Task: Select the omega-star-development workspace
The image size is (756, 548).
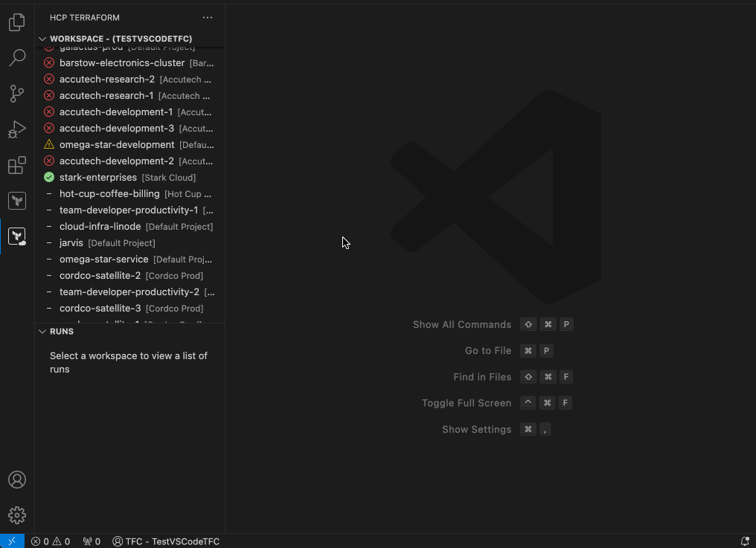Action: (x=129, y=144)
